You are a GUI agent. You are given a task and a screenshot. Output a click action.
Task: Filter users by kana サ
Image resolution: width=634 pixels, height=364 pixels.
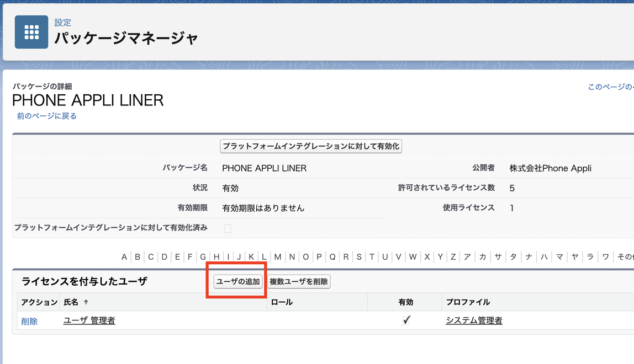point(498,257)
